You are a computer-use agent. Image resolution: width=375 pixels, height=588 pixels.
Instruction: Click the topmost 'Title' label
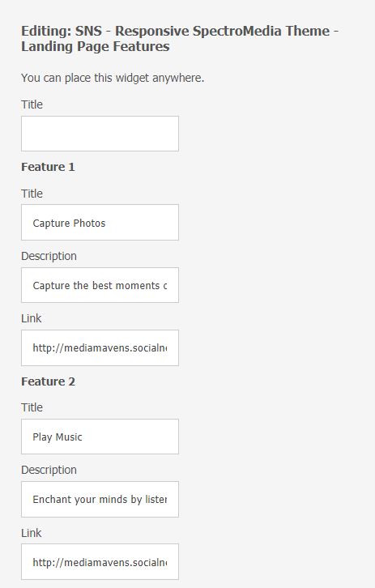(32, 104)
